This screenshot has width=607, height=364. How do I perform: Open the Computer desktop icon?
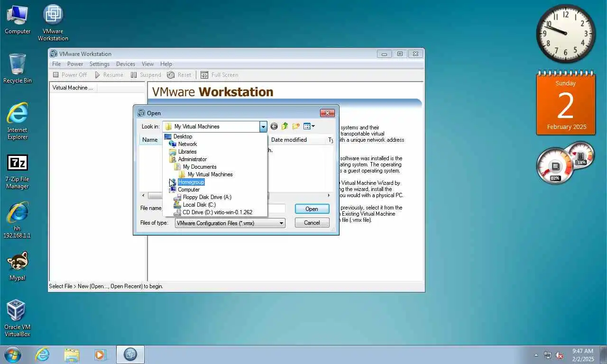18,20
